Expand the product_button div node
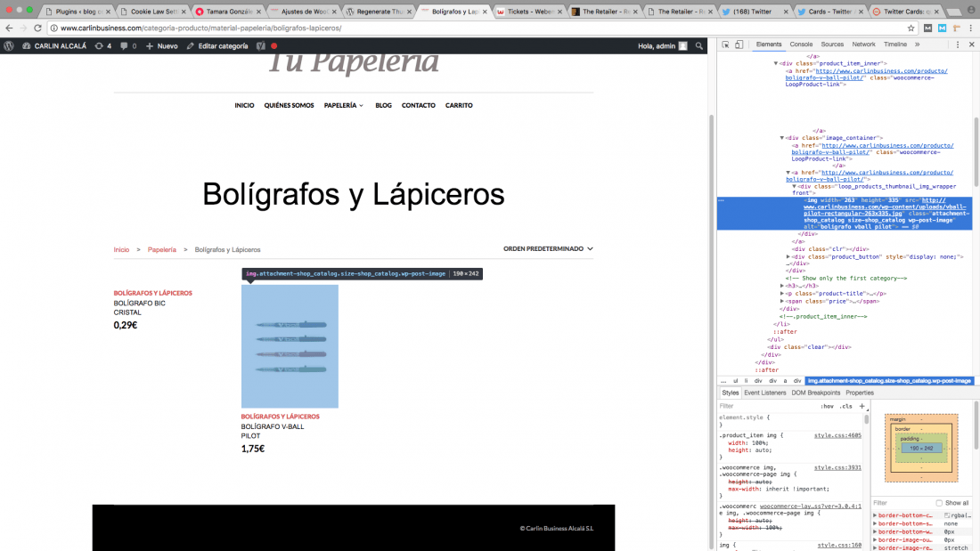 pos(788,256)
